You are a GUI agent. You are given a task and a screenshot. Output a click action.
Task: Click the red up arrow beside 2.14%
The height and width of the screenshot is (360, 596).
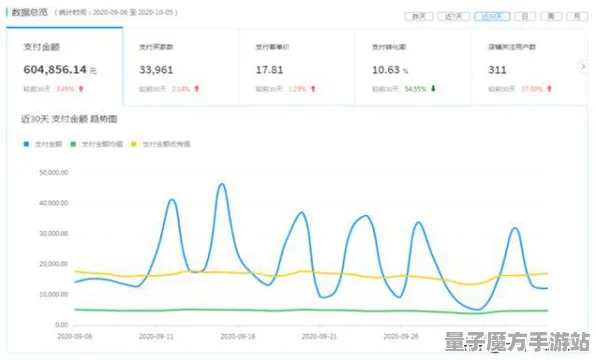click(197, 89)
